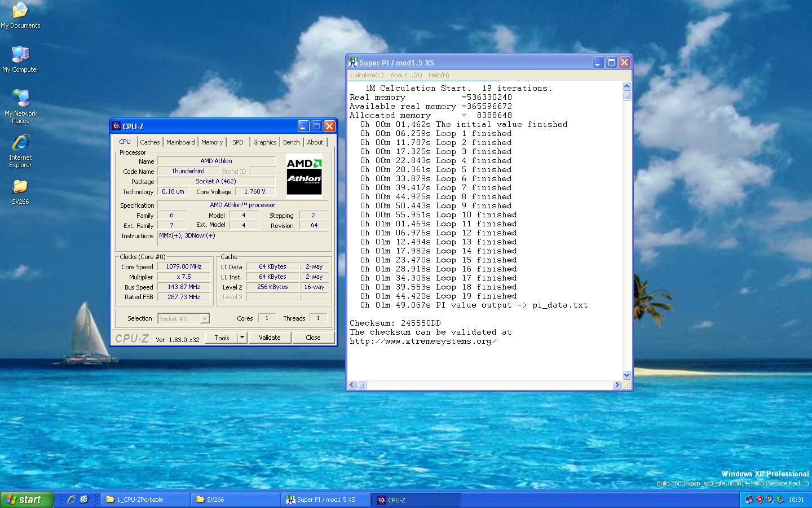812x508 pixels.
Task: Open the Memory tab
Action: tap(212, 142)
